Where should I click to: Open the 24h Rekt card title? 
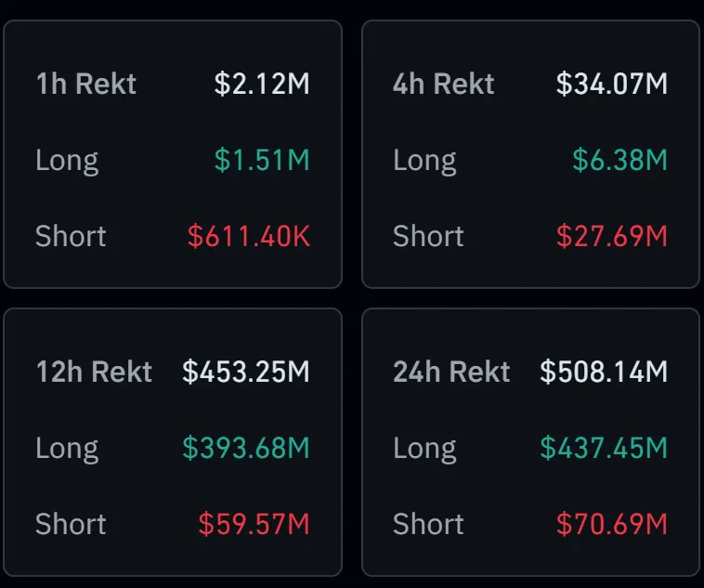pos(451,372)
